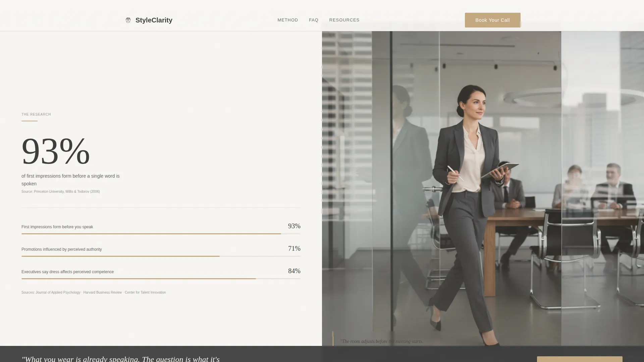Click 'First impressions form before you speak' label
This screenshot has width=644, height=362.
coord(57,227)
